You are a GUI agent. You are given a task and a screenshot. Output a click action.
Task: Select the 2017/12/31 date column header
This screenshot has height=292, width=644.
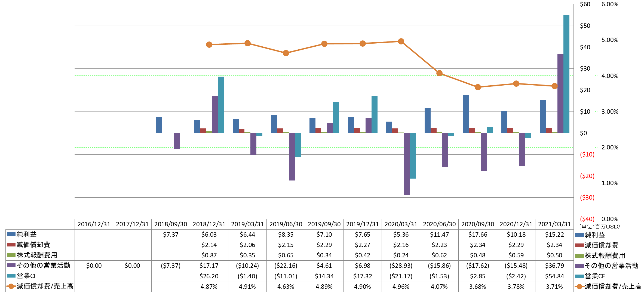click(132, 224)
